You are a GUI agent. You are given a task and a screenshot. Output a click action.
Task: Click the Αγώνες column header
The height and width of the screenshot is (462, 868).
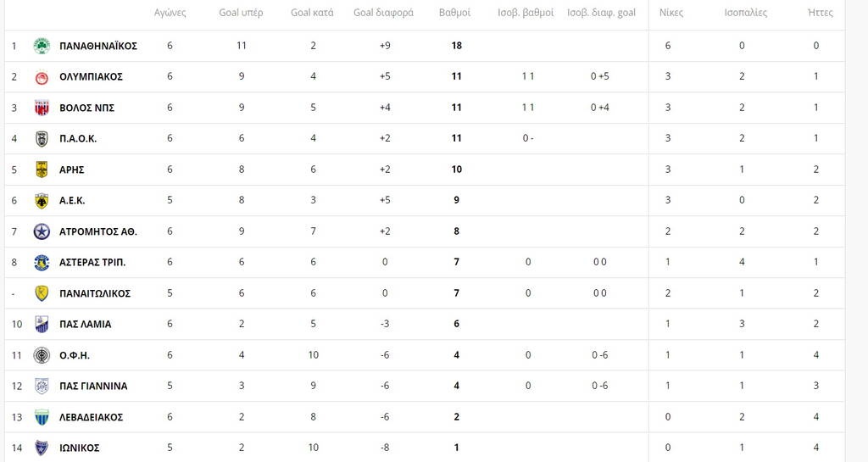click(x=170, y=14)
